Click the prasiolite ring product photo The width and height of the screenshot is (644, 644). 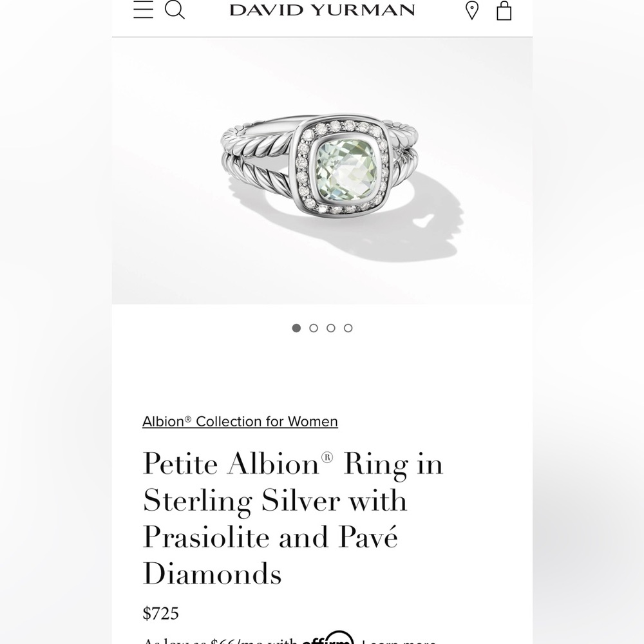coord(322,171)
